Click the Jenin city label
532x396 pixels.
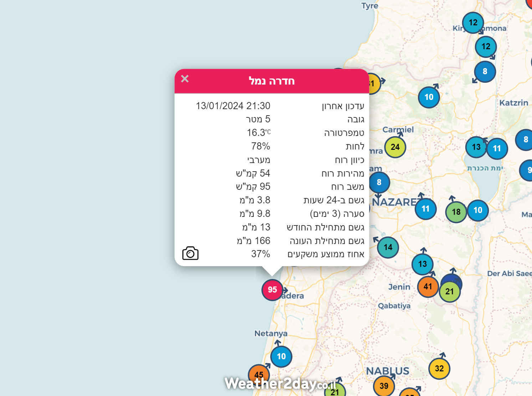click(x=399, y=287)
